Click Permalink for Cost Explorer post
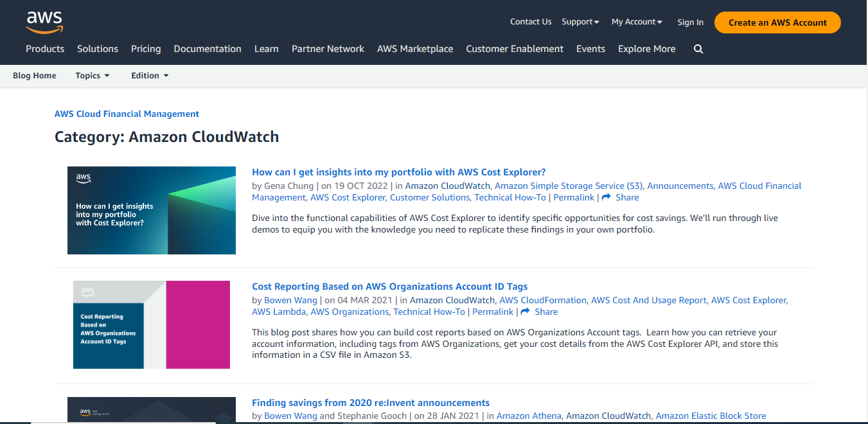This screenshot has width=868, height=424. tap(574, 197)
